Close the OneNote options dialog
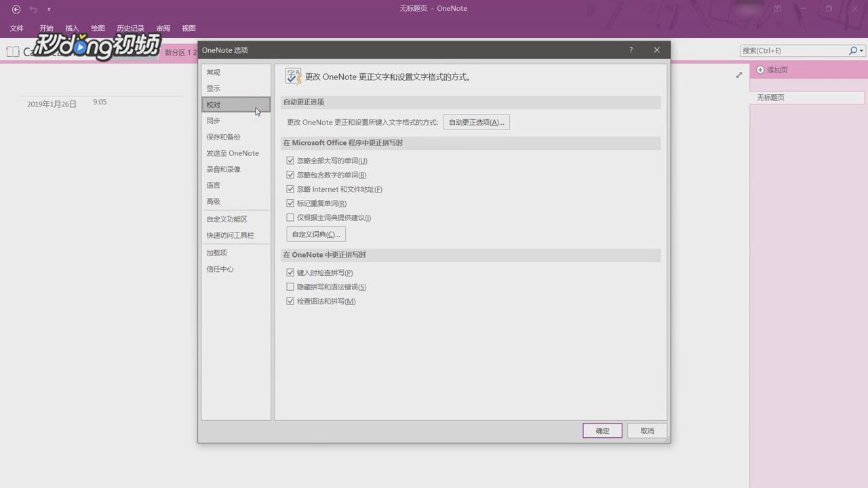 [x=656, y=50]
